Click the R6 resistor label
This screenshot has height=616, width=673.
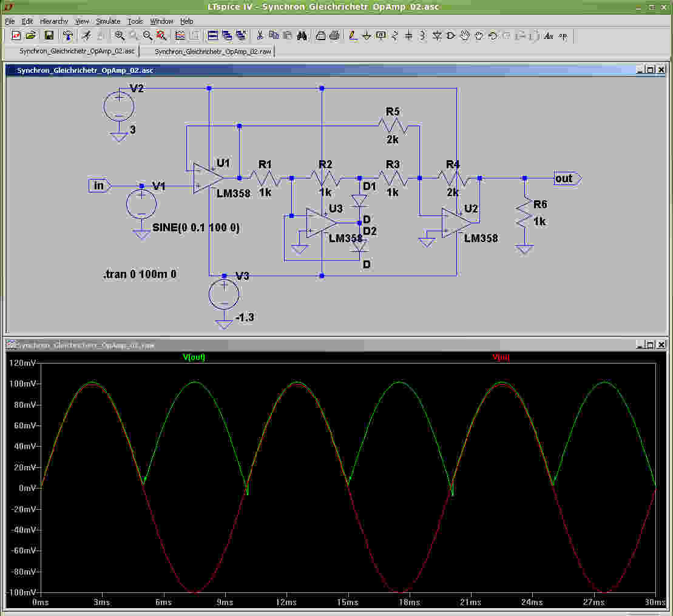pyautogui.click(x=540, y=205)
